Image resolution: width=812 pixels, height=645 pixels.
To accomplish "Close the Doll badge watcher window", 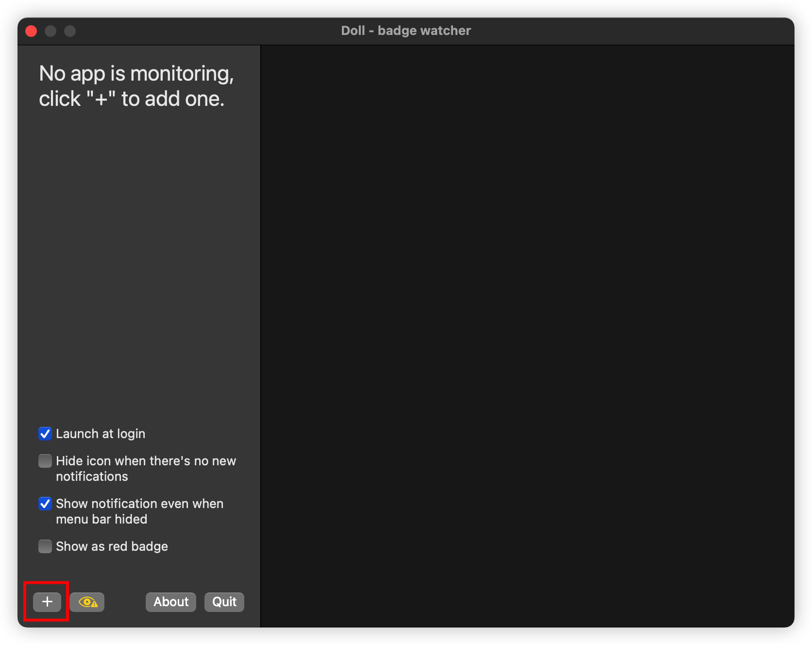I will coord(31,31).
